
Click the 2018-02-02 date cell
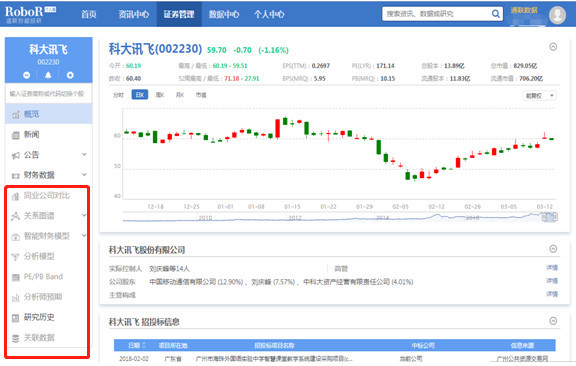pyautogui.click(x=134, y=359)
